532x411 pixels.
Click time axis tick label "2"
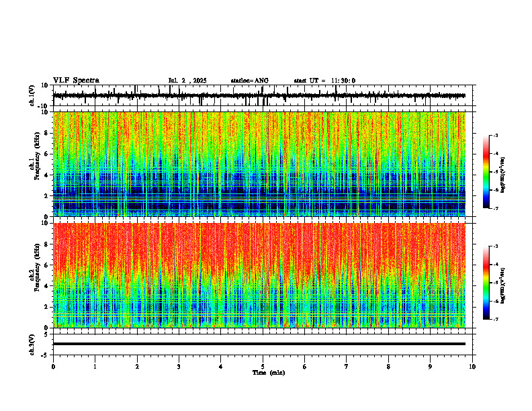pyautogui.click(x=137, y=367)
